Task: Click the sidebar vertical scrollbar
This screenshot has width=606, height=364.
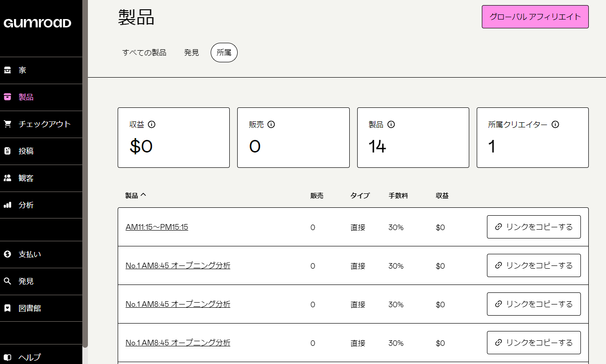Action: click(x=85, y=186)
